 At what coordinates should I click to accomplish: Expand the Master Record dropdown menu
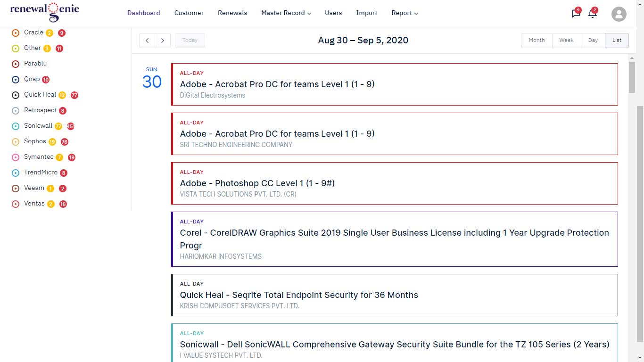[286, 13]
